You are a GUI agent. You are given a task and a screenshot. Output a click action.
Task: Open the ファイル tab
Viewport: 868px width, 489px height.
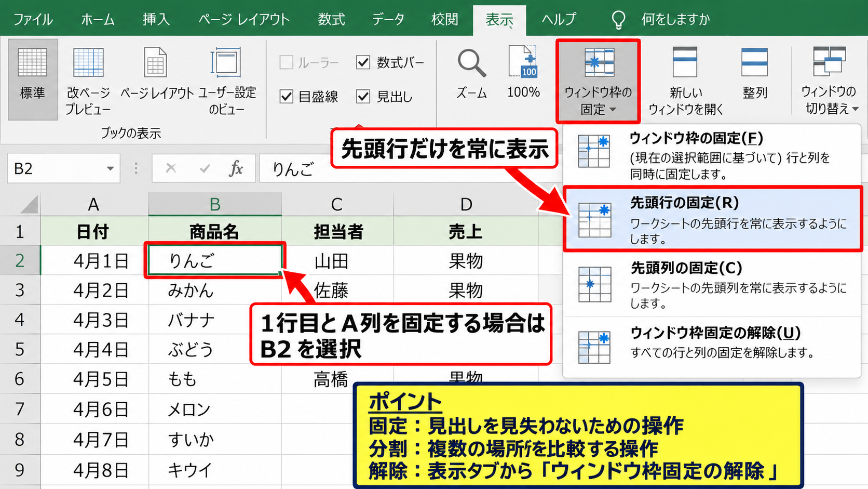coord(33,20)
